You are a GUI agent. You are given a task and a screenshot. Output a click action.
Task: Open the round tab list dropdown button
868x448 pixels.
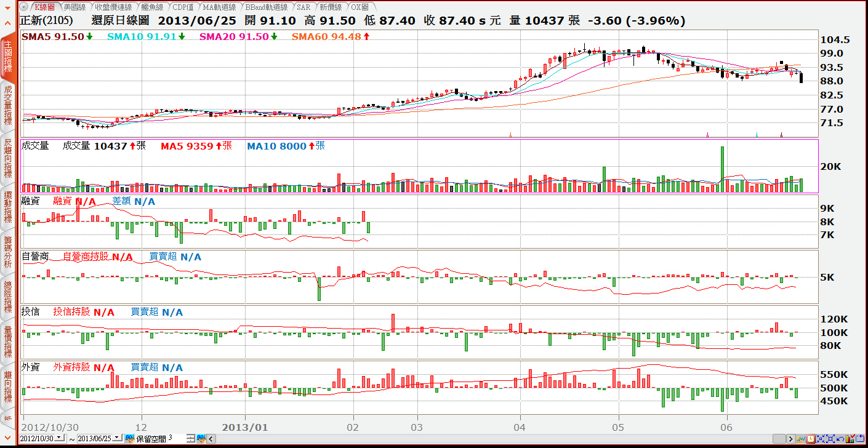point(23,7)
